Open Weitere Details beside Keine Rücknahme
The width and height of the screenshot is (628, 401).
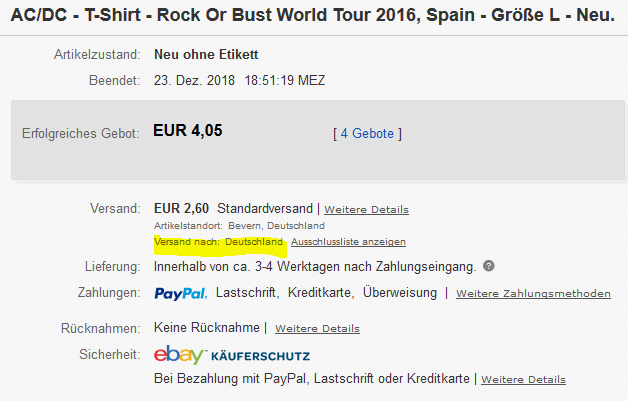317,328
